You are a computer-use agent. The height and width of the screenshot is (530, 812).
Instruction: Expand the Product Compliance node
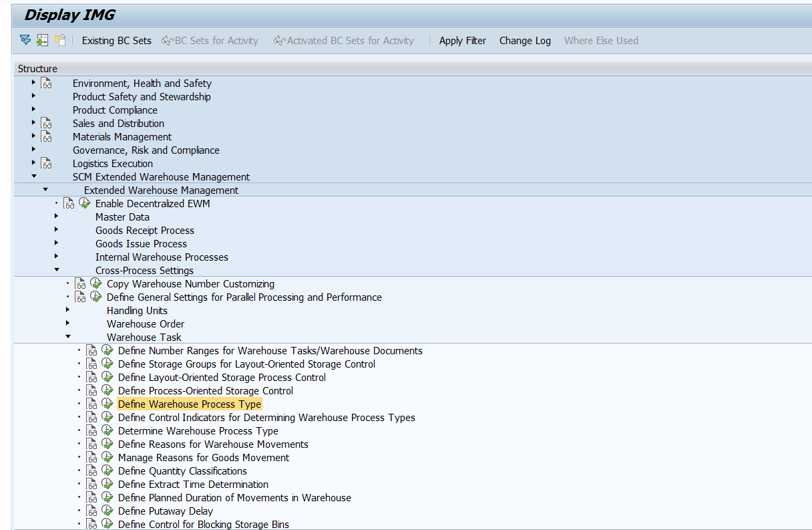coord(33,110)
